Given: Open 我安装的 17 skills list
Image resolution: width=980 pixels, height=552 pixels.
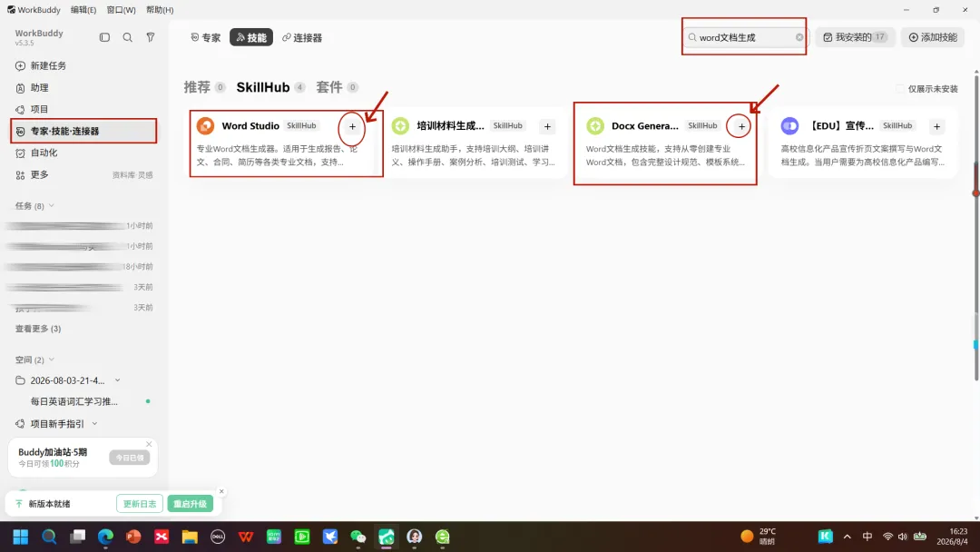Looking at the screenshot, I should (x=855, y=37).
